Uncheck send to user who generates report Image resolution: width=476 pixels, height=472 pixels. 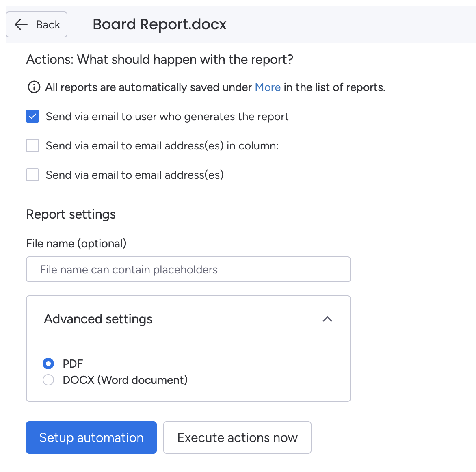(x=32, y=117)
